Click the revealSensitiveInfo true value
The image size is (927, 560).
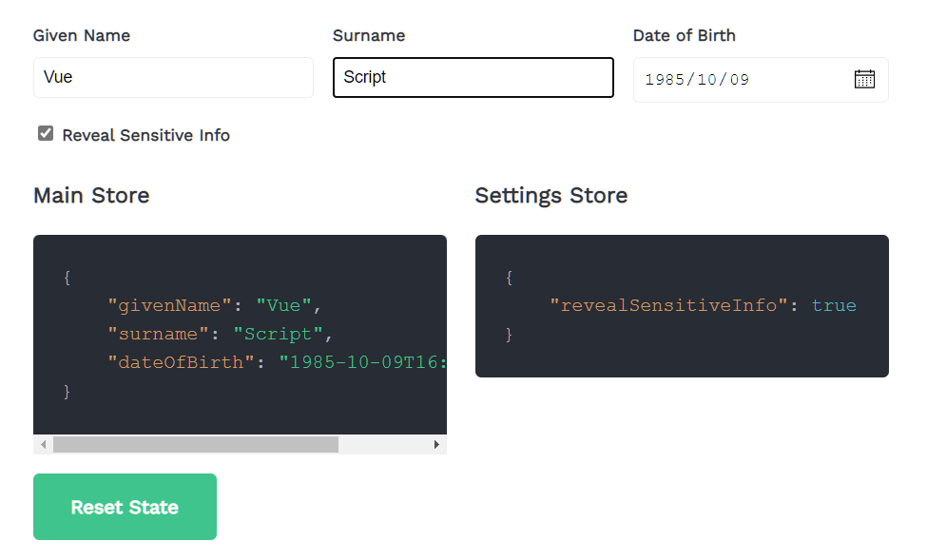[x=834, y=305]
